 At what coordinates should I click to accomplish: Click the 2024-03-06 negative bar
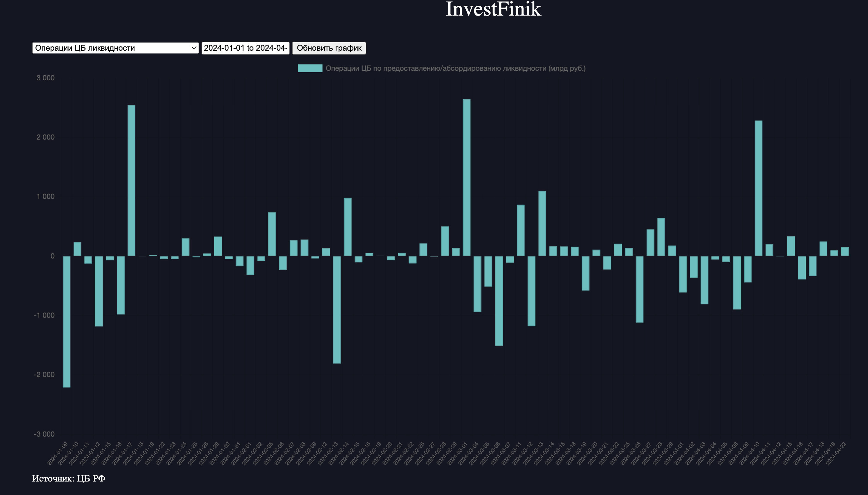tap(499, 301)
